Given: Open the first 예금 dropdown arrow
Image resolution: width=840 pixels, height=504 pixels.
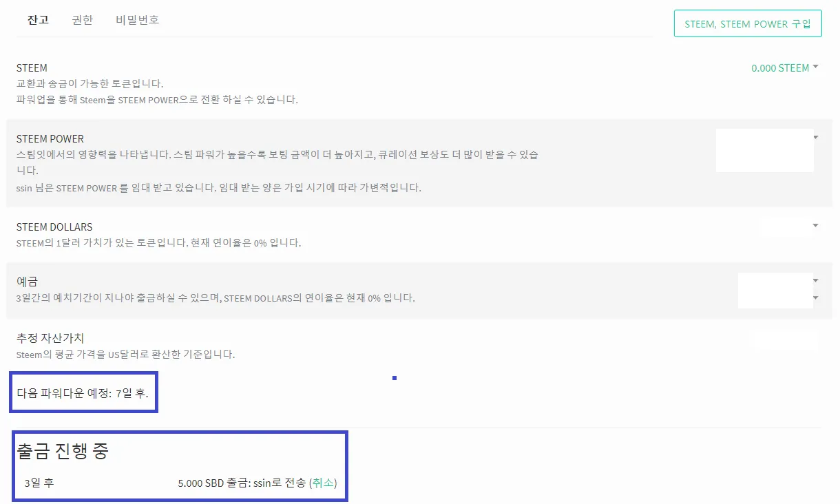Looking at the screenshot, I should [816, 281].
